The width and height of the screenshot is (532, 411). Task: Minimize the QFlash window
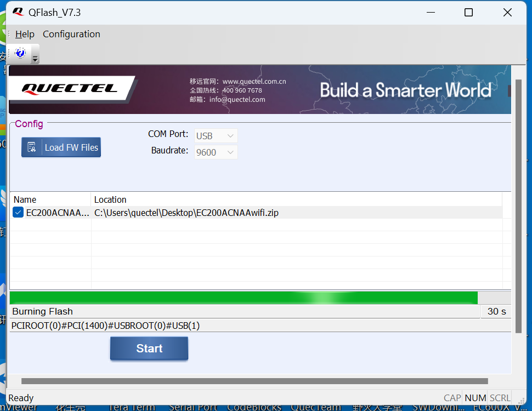431,13
